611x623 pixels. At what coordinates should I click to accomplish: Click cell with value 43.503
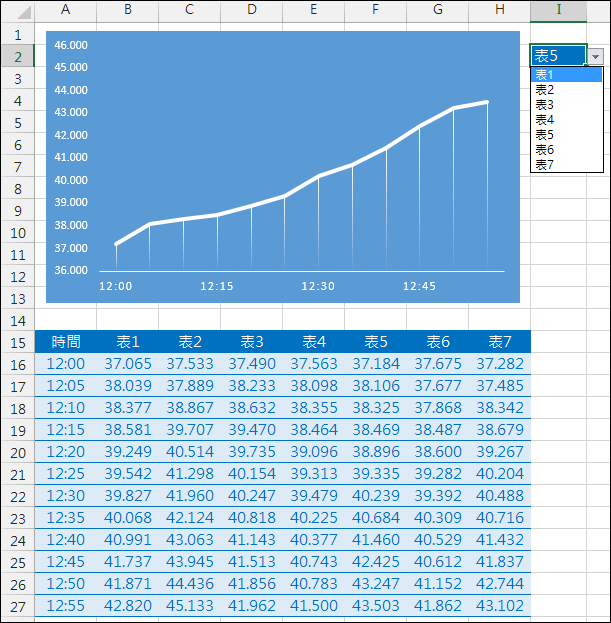pyautogui.click(x=375, y=606)
